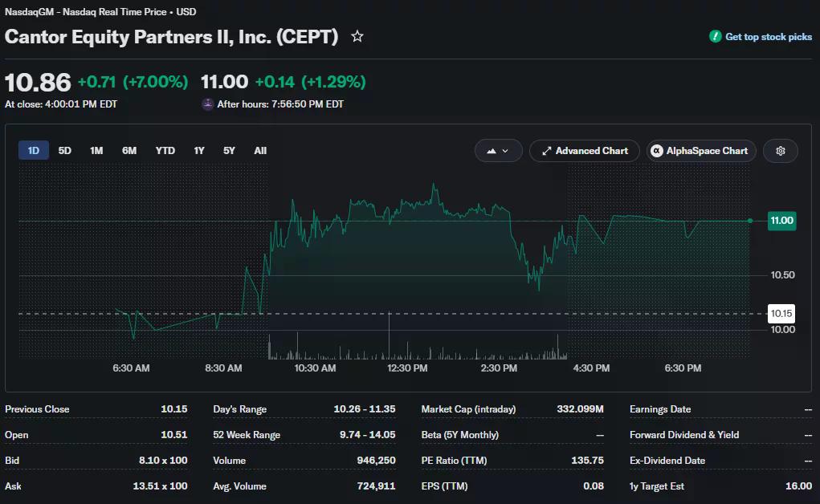
Task: Click the 10.15 previous close chart label
Action: click(781, 314)
